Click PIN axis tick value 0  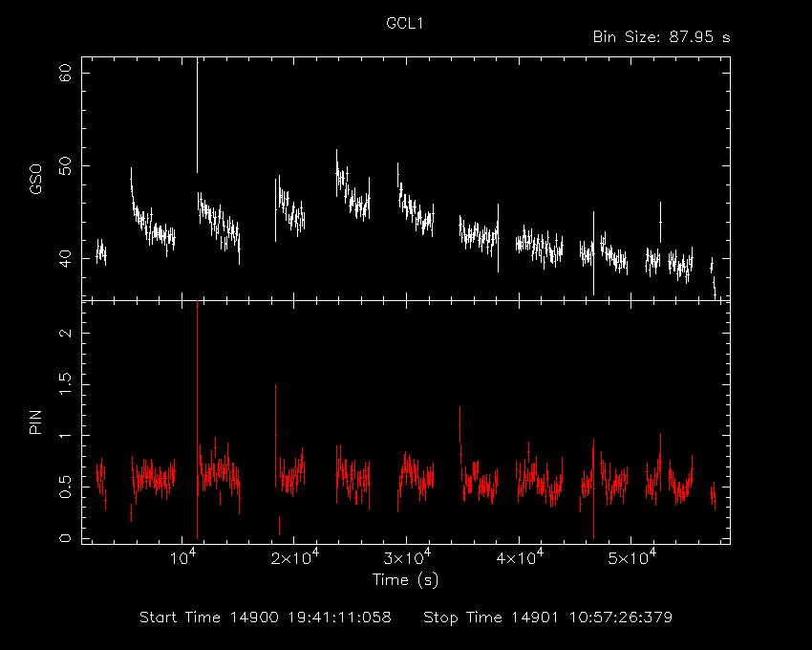[x=66, y=538]
